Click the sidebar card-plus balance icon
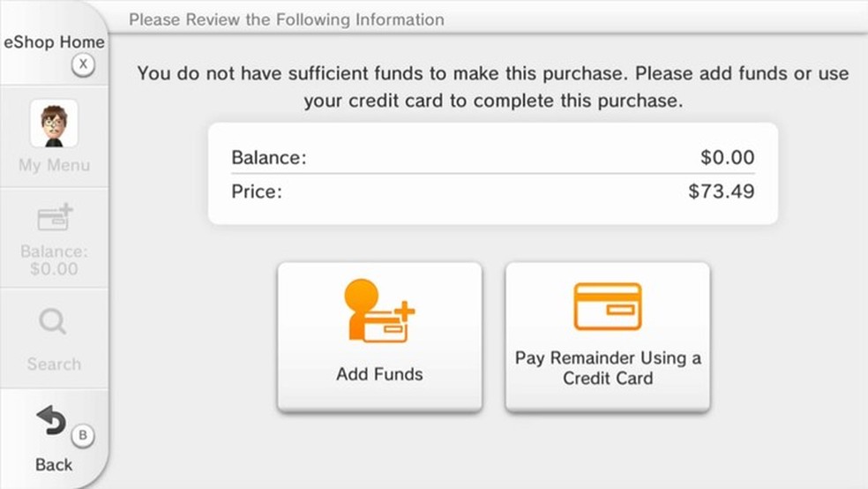Image resolution: width=868 pixels, height=489 pixels. (x=55, y=218)
